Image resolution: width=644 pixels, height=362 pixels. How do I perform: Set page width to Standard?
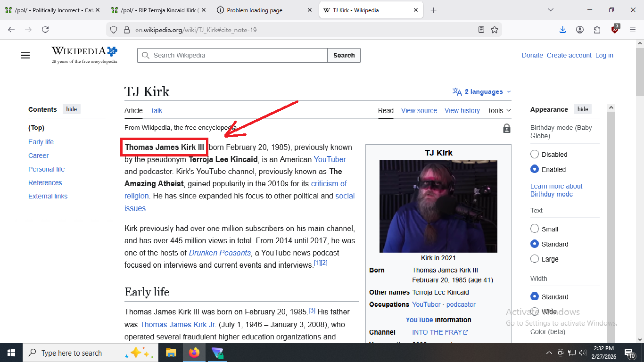pyautogui.click(x=535, y=296)
